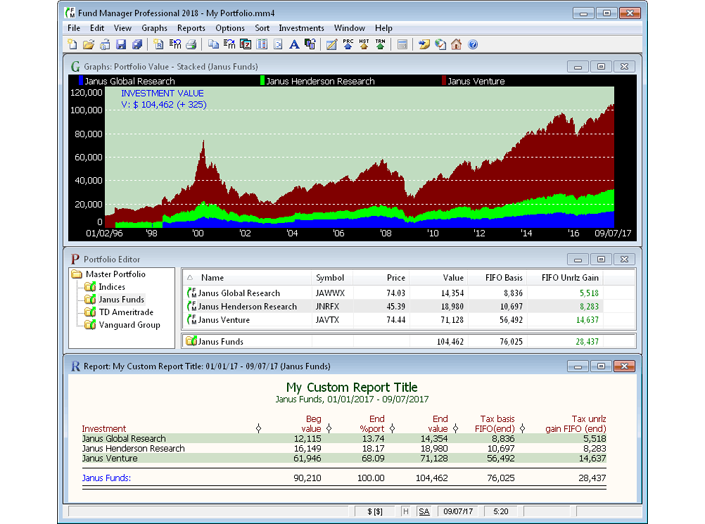Select the TD Ameritrade sub-portfolio
The width and height of the screenshot is (705, 524).
[126, 312]
